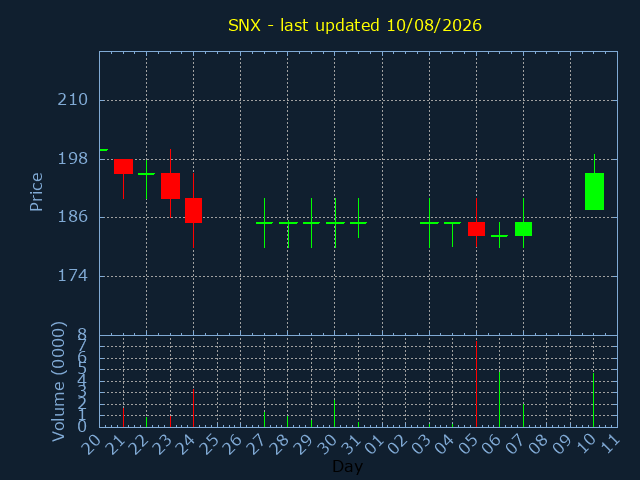Click the 210 price axis label
Viewport: 640px width, 480px height.
coord(73,100)
